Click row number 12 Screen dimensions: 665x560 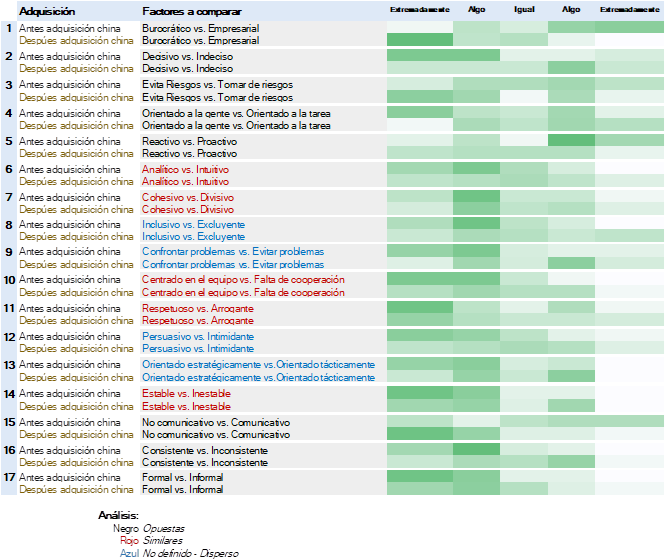(x=8, y=337)
